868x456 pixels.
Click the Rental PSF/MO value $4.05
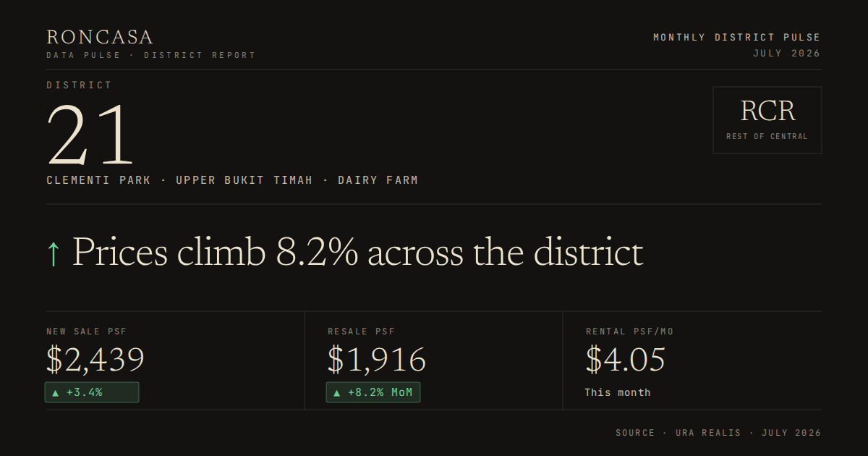coord(626,360)
